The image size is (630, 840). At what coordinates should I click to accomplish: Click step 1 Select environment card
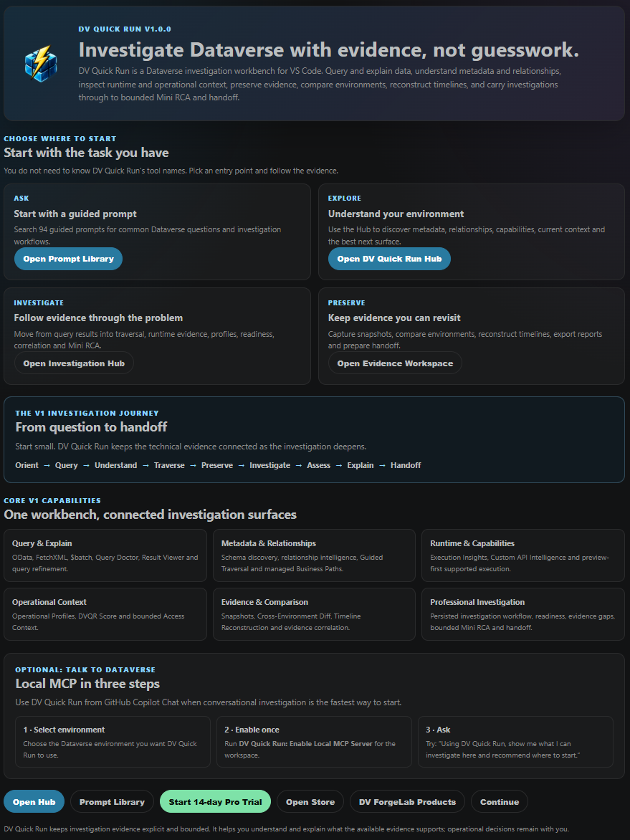[x=113, y=741]
